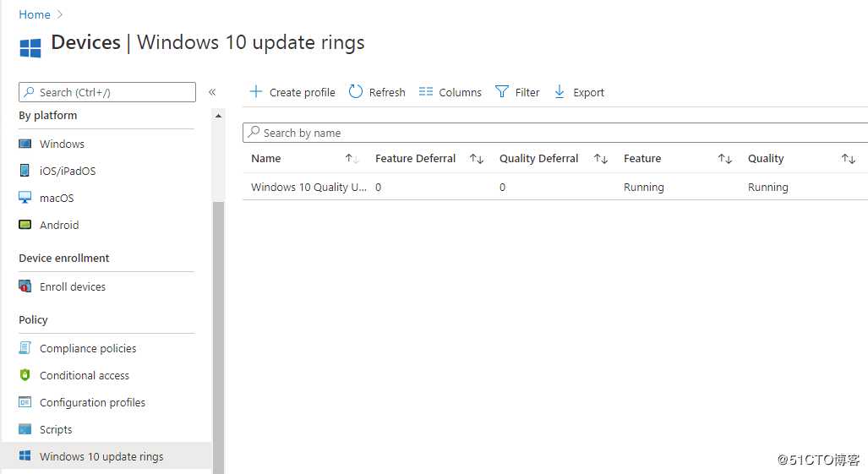Open Windows platform menu item
Screen dimensions: 868x474
tap(62, 144)
